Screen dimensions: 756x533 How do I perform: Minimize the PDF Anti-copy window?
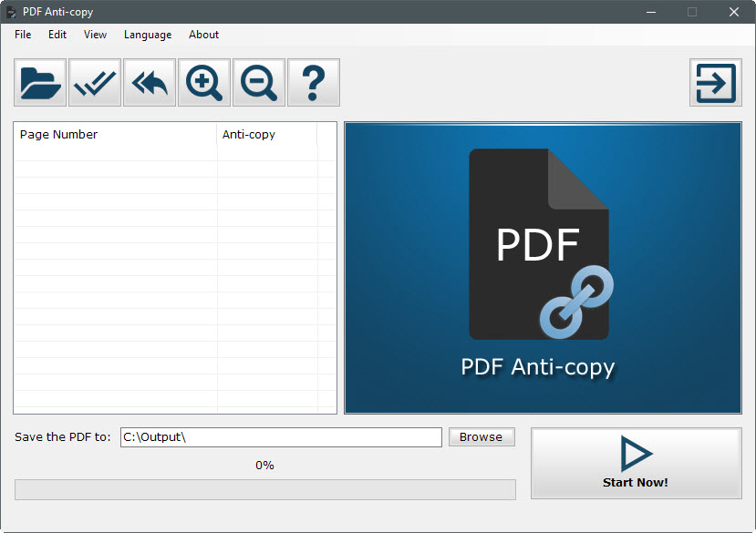pos(651,12)
